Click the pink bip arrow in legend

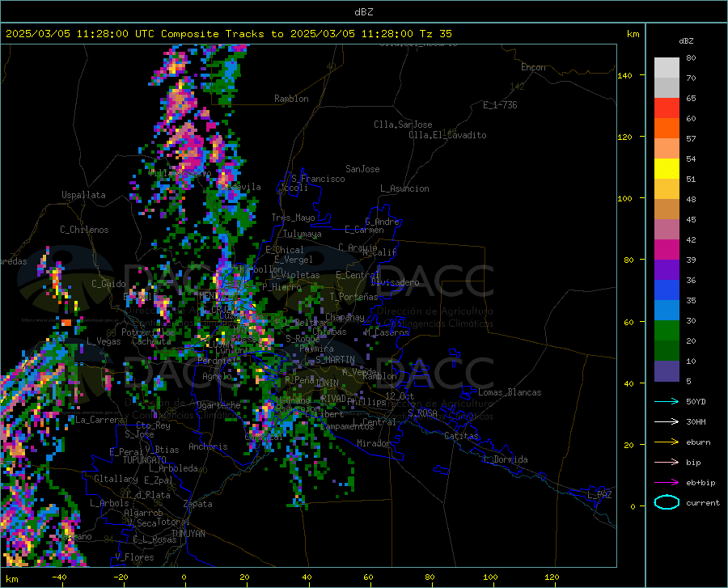coord(667,462)
